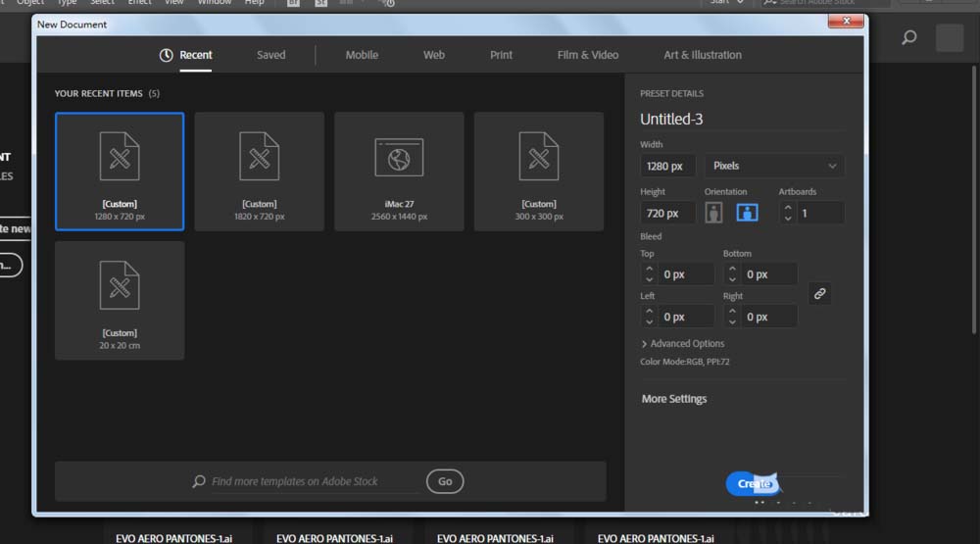This screenshot has width=980, height=544.
Task: Click the search magnifier icon behind the dialog
Action: click(x=909, y=37)
